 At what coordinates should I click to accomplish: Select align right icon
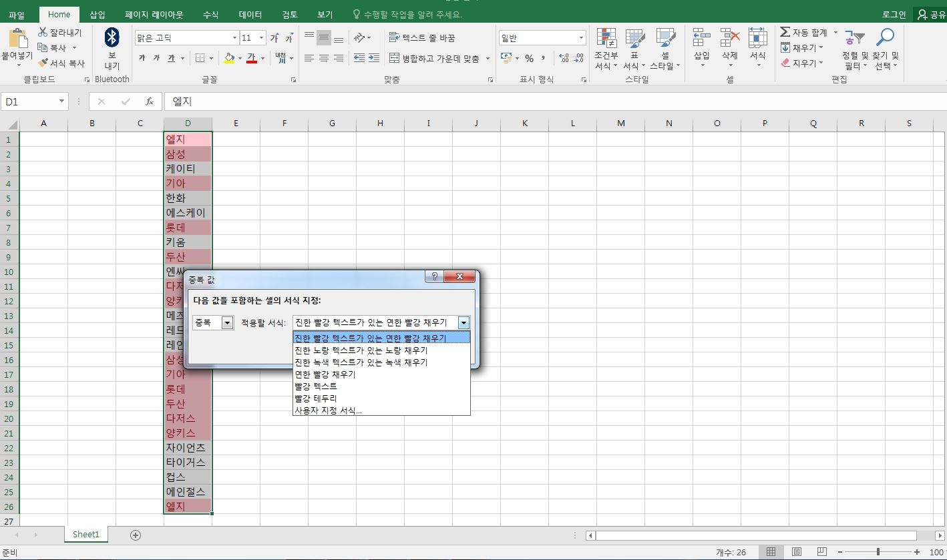339,58
